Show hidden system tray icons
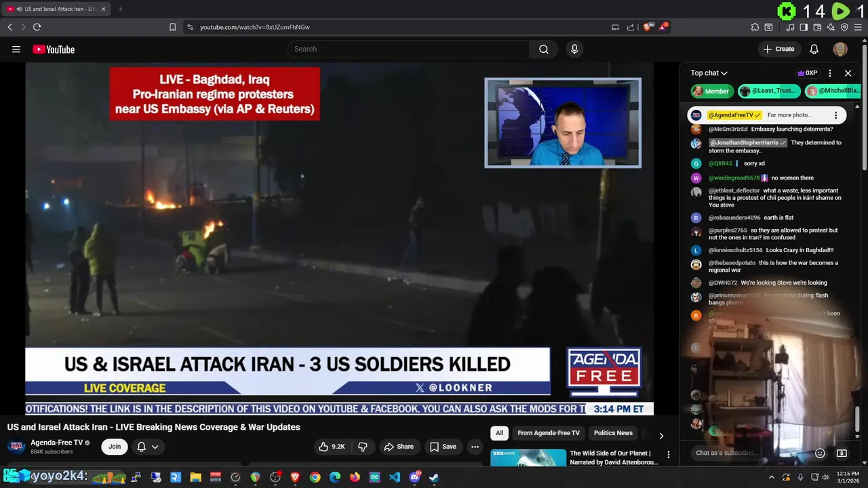 pos(771,477)
